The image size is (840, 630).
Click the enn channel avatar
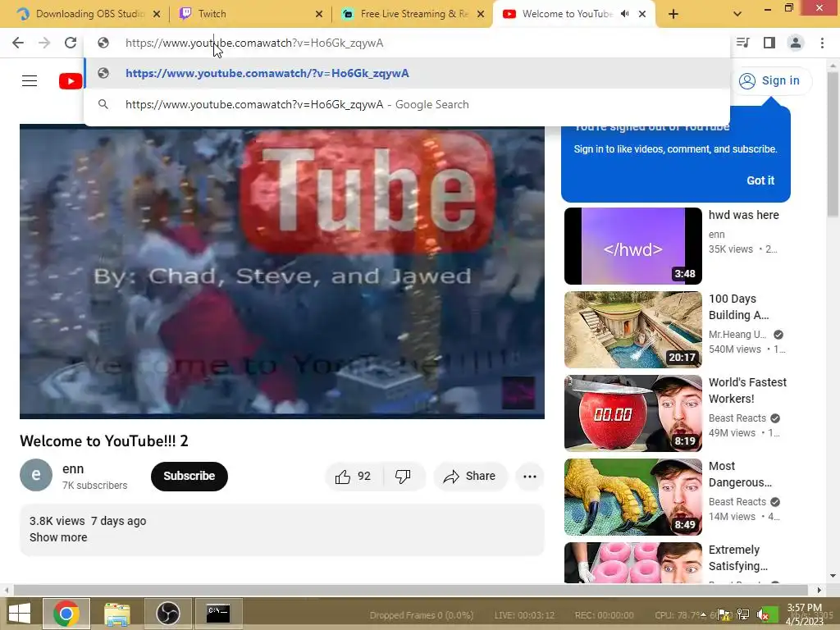[36, 475]
